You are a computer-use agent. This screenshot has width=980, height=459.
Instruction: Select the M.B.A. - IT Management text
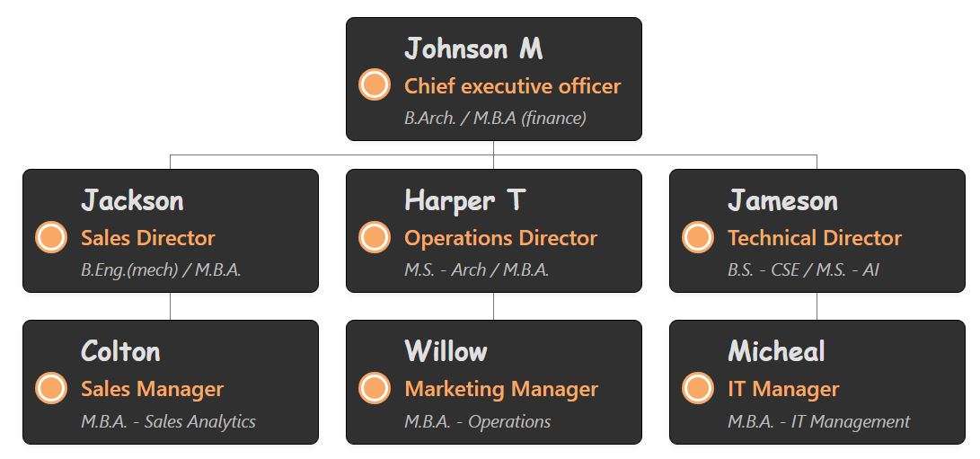pos(818,421)
